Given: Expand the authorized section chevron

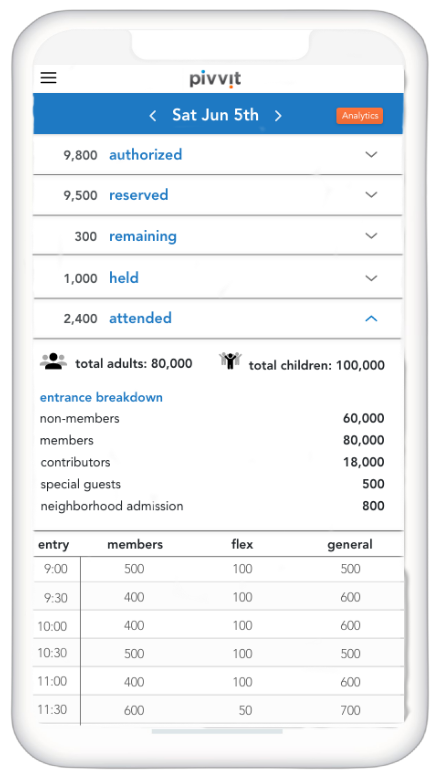Looking at the screenshot, I should (371, 154).
